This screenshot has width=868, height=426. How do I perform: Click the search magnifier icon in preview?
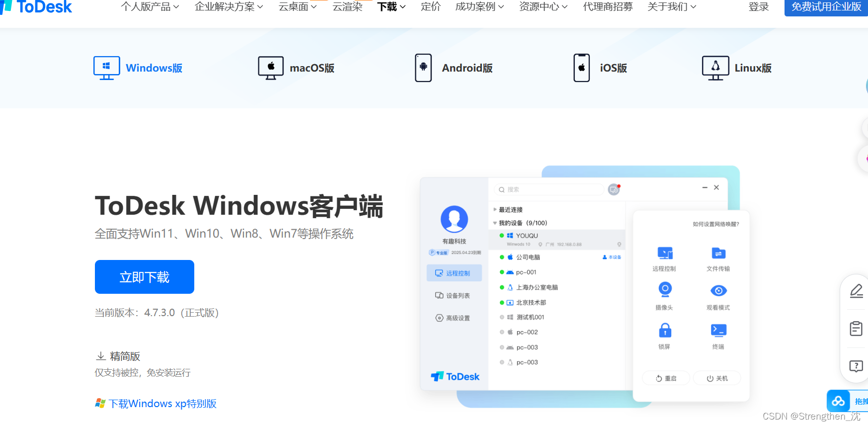(502, 189)
